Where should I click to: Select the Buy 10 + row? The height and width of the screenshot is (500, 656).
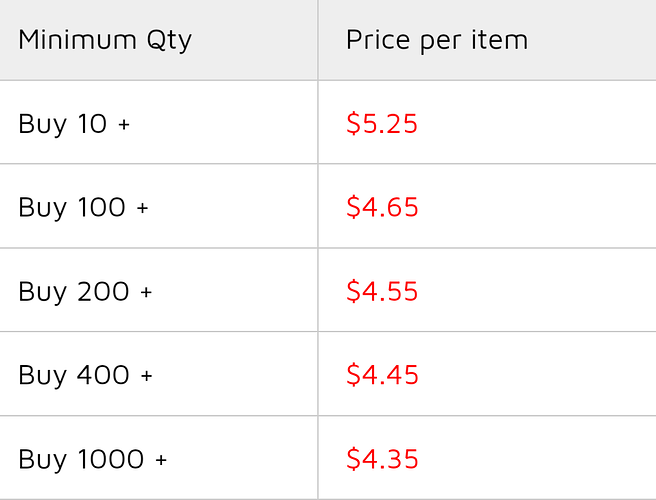[x=328, y=123]
